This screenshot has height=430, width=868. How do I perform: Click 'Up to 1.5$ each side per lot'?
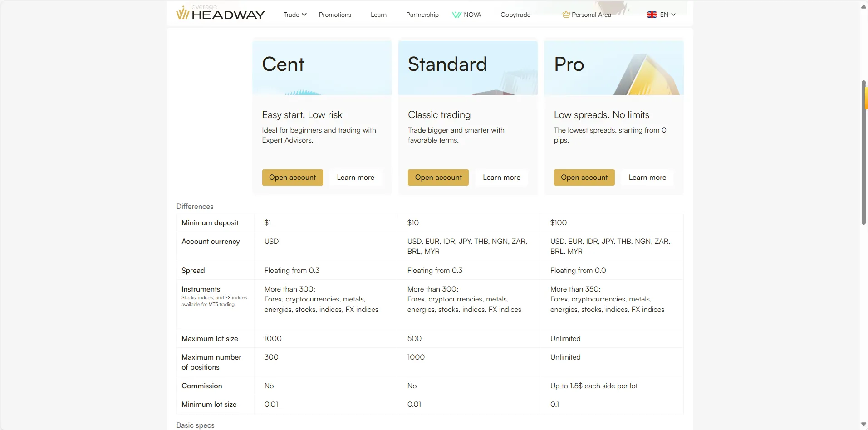click(594, 386)
